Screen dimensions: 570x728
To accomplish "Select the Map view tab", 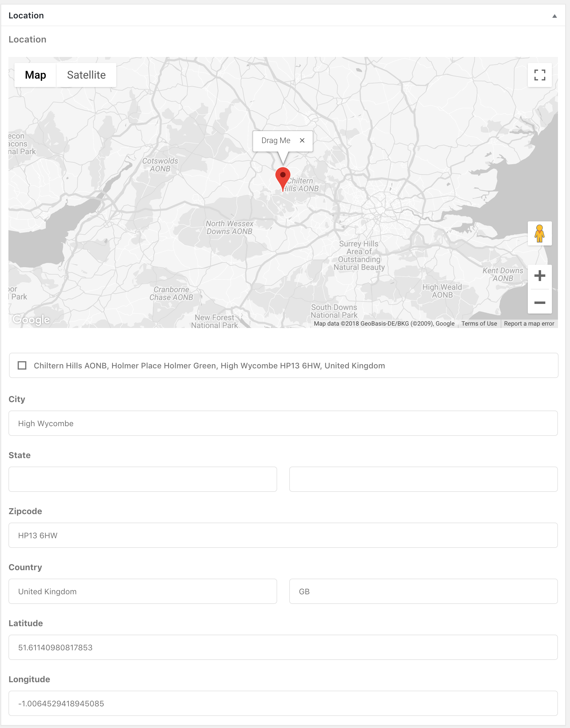I will (35, 75).
